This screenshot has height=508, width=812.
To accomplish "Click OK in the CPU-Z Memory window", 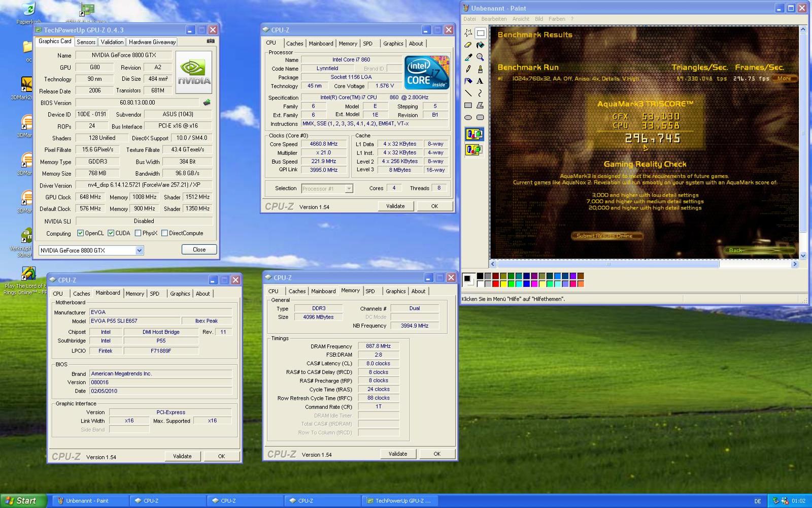I will (x=437, y=454).
